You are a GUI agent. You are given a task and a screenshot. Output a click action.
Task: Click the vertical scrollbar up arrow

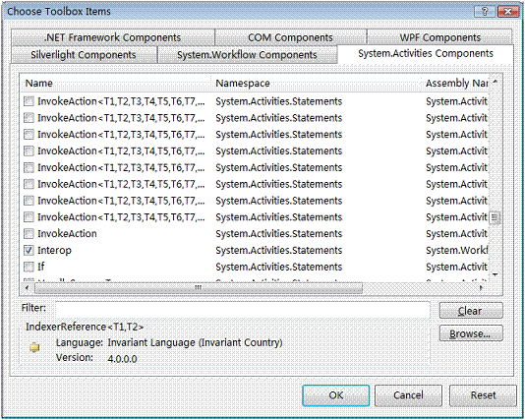pyautogui.click(x=496, y=82)
